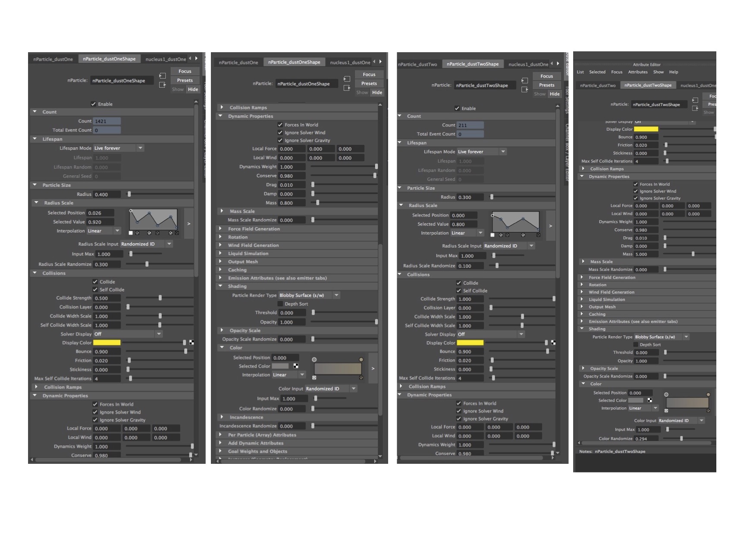Image resolution: width=756 pixels, height=535 pixels.
Task: Open dustOneShape Radius Scale ramp in larger editor
Action: (188, 223)
